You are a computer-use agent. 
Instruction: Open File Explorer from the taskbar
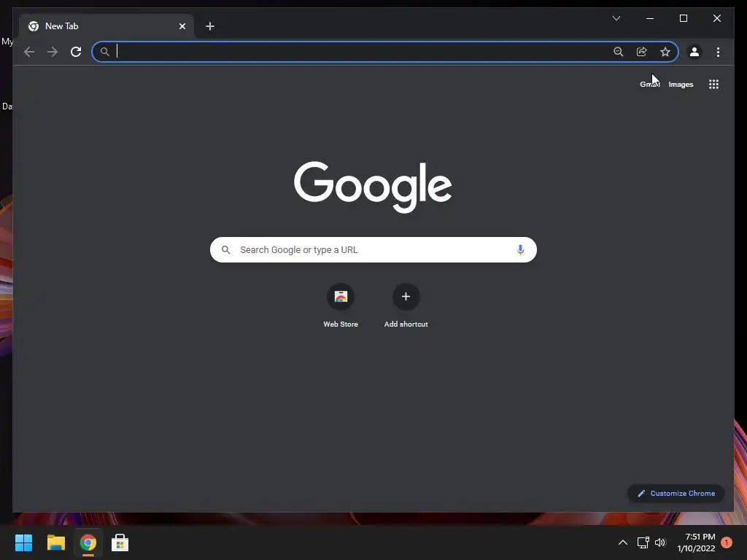(55, 542)
